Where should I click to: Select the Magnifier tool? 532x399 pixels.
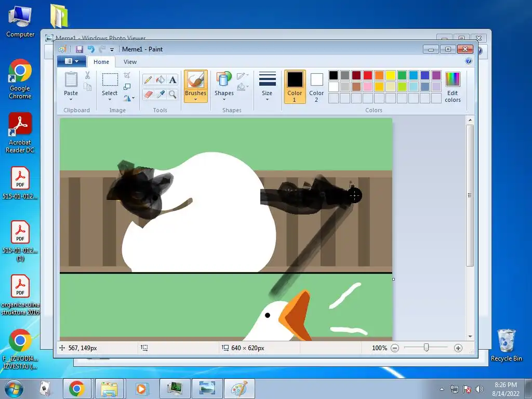tap(172, 94)
